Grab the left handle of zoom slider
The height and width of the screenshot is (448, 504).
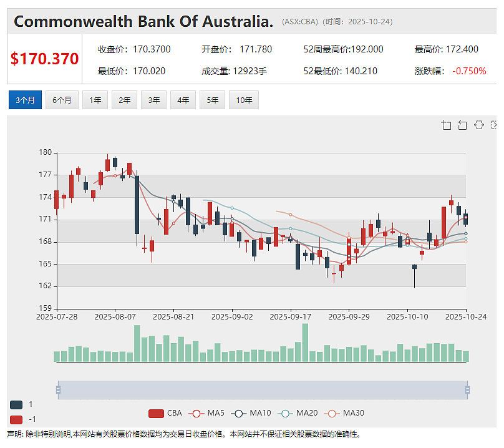[58, 390]
